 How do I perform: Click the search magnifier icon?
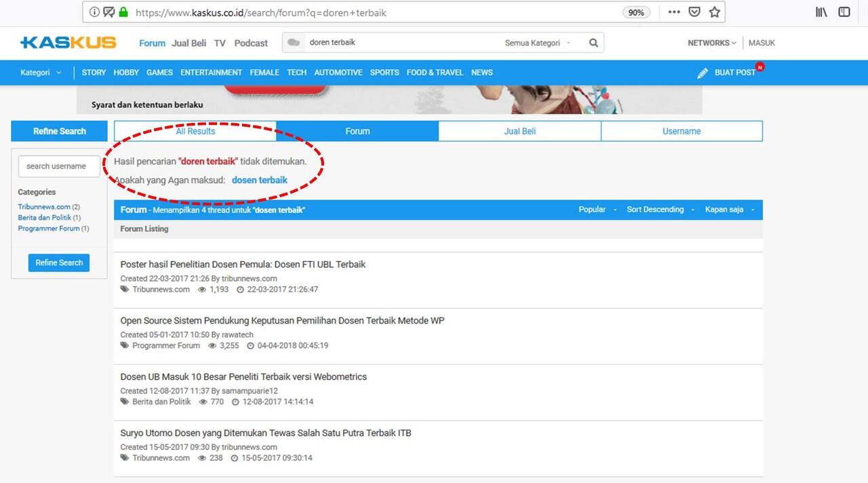pyautogui.click(x=593, y=43)
